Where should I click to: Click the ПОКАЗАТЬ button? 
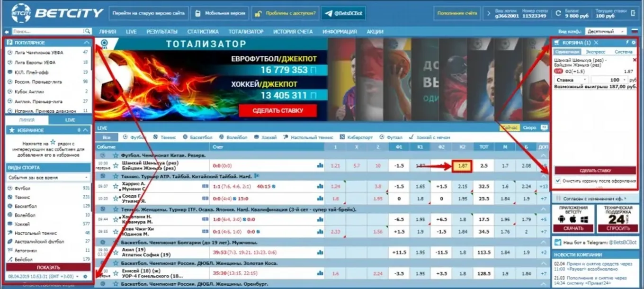(48, 267)
